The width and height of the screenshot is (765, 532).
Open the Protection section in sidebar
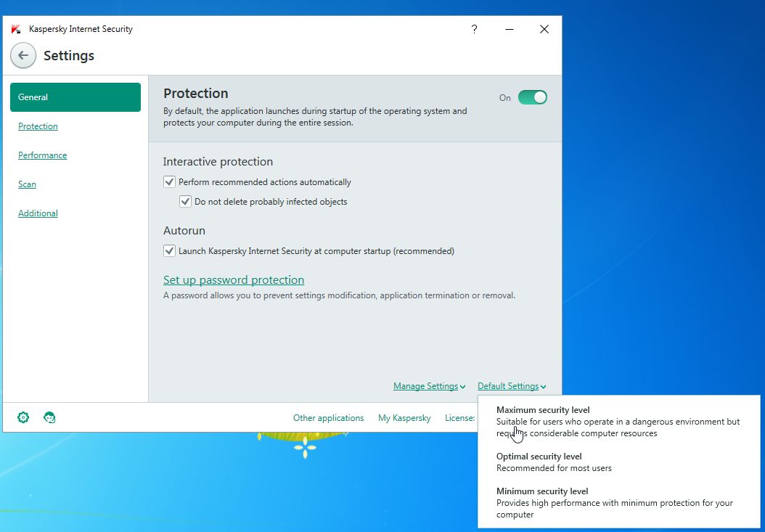[38, 126]
